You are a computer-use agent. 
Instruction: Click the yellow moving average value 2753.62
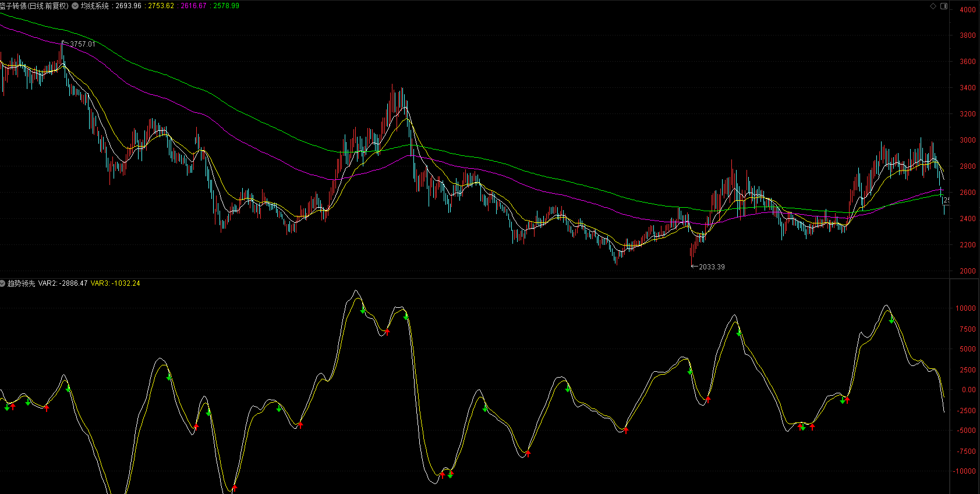(x=161, y=6)
